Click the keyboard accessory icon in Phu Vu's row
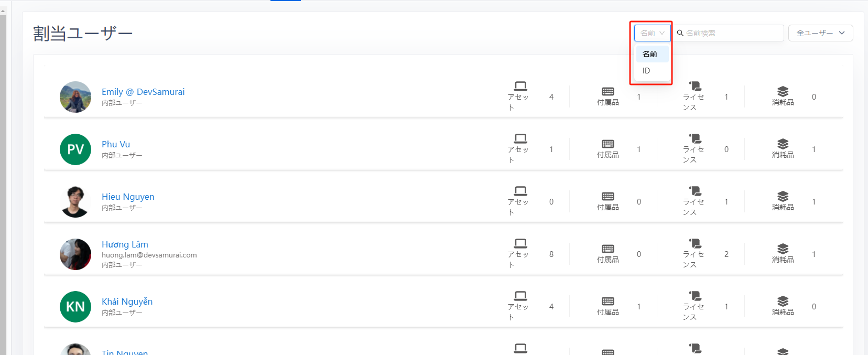Image resolution: width=868 pixels, height=355 pixels. tap(607, 144)
